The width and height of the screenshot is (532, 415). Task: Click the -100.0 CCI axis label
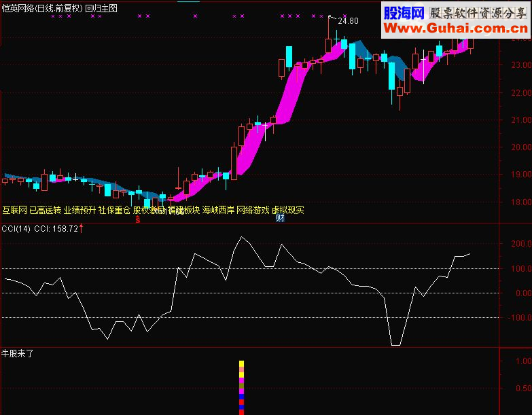point(520,318)
